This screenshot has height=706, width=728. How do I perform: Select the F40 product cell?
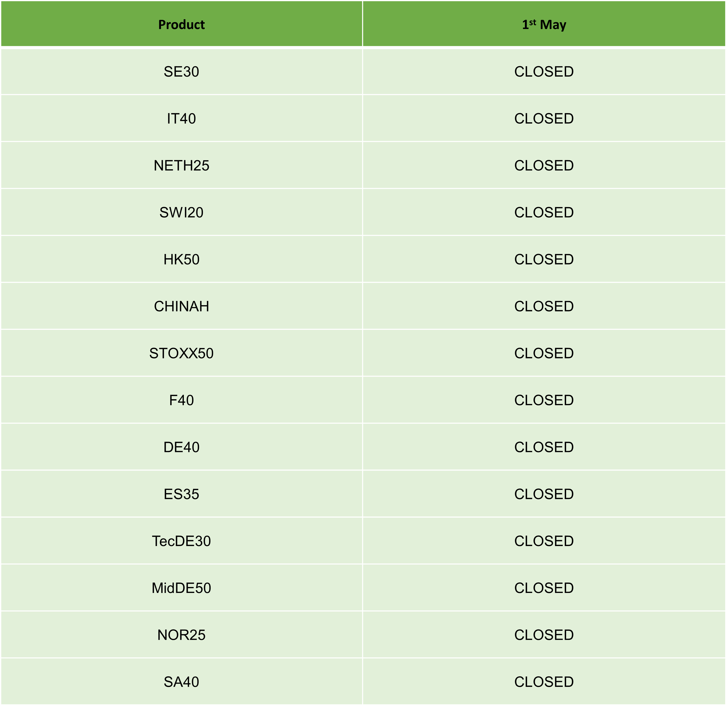(181, 400)
